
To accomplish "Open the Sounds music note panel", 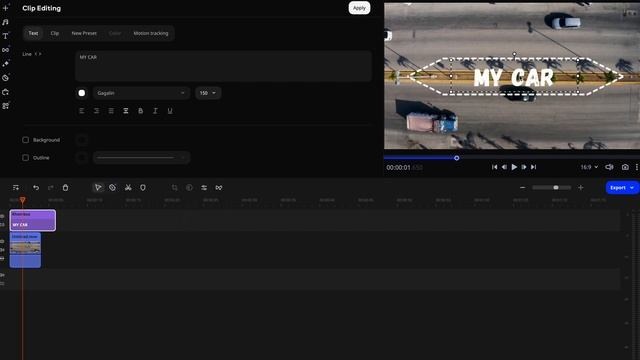I will coord(5,22).
